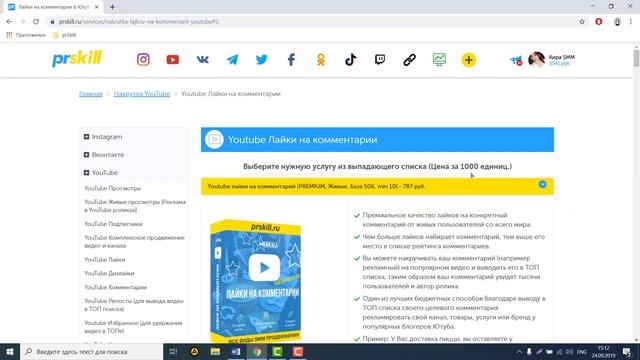640x360 pixels.
Task: Open the Кира SMM profile avatar
Action: coord(536,60)
